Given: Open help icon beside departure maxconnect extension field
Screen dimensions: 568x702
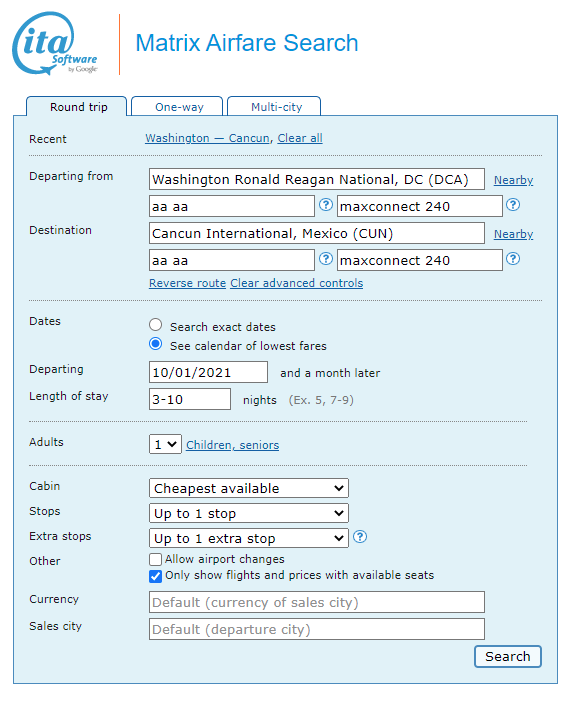Looking at the screenshot, I should [x=513, y=205].
